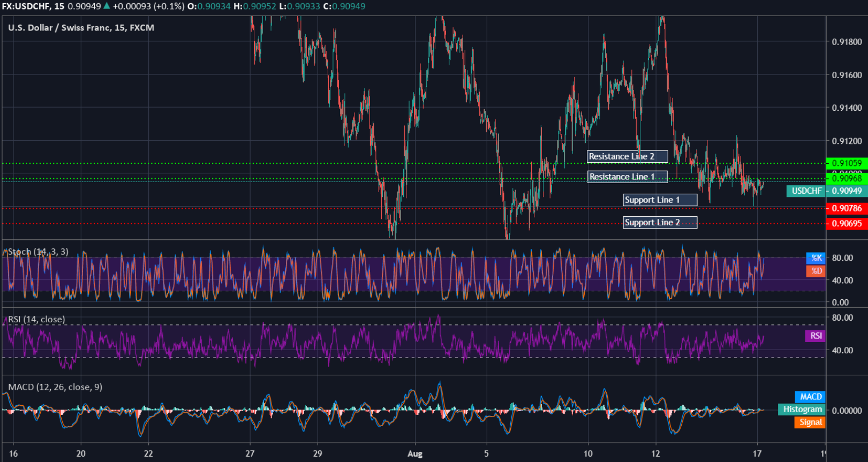Click the %K stochastic legend tag
This screenshot has height=462, width=868.
coord(816,258)
